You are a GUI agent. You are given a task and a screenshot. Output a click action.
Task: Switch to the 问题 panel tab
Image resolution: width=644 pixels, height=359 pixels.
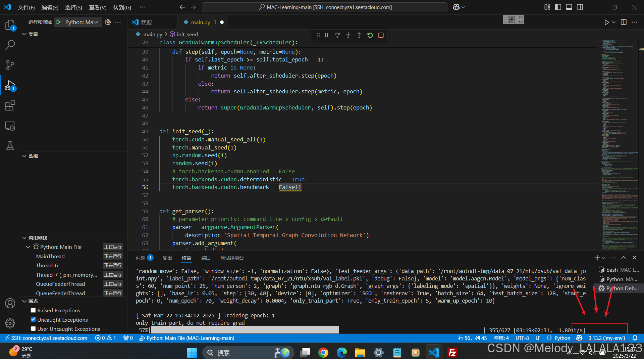click(x=144, y=258)
